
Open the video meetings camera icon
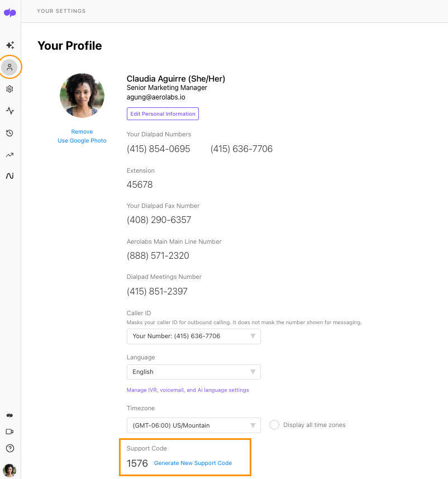pyautogui.click(x=9, y=431)
